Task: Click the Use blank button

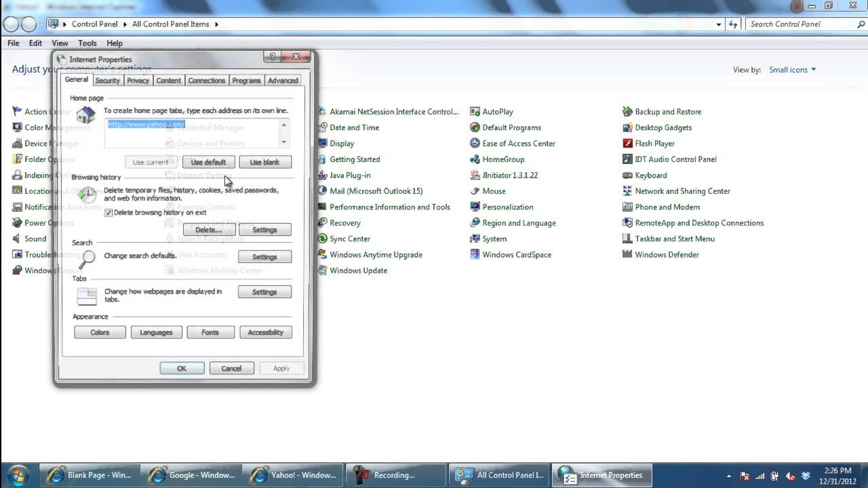Action: pyautogui.click(x=264, y=162)
